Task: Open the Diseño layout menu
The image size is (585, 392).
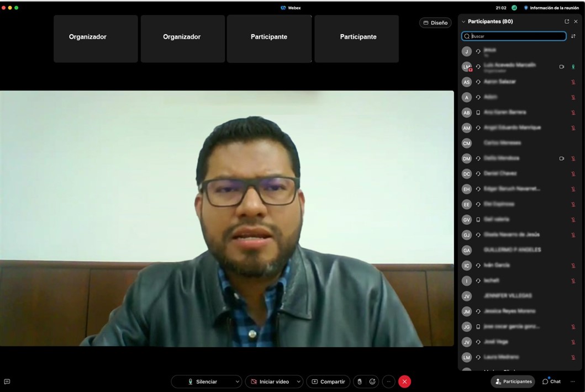Action: pos(435,23)
